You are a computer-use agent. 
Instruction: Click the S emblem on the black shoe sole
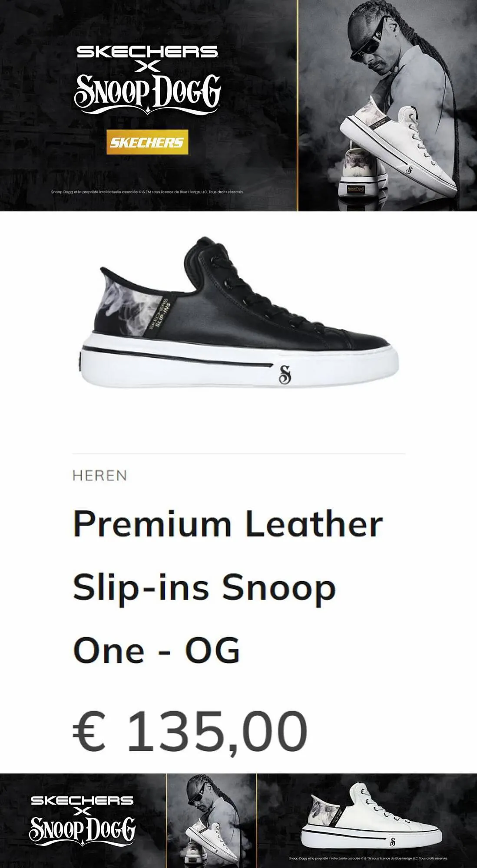[285, 375]
